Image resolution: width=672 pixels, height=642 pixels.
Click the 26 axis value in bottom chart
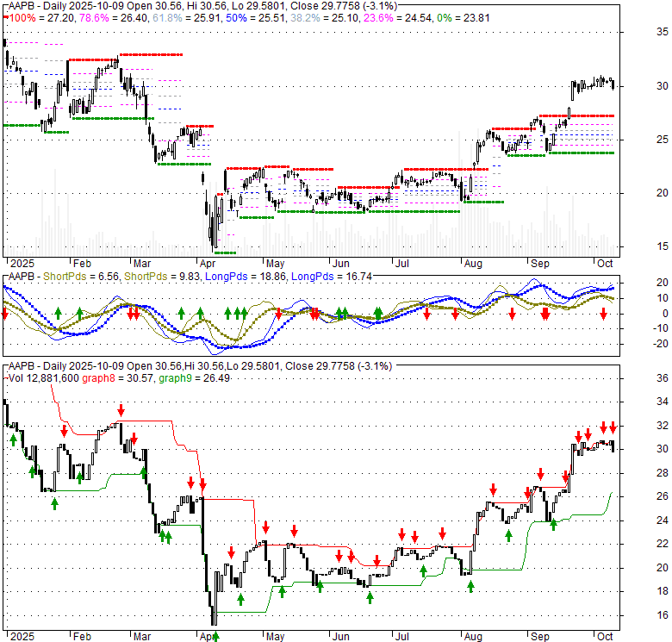(x=663, y=496)
